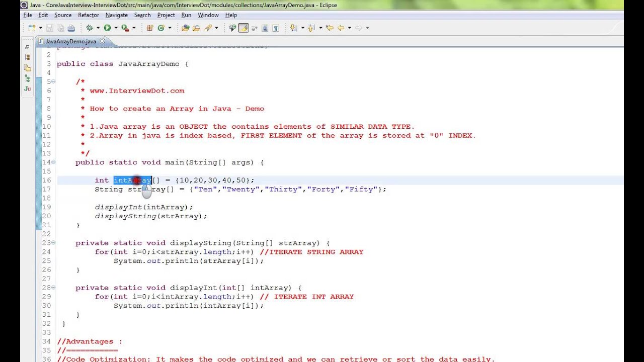644x362 pixels.
Task: Open the green tree-node view icon below Package Explorer
Action: click(27, 78)
